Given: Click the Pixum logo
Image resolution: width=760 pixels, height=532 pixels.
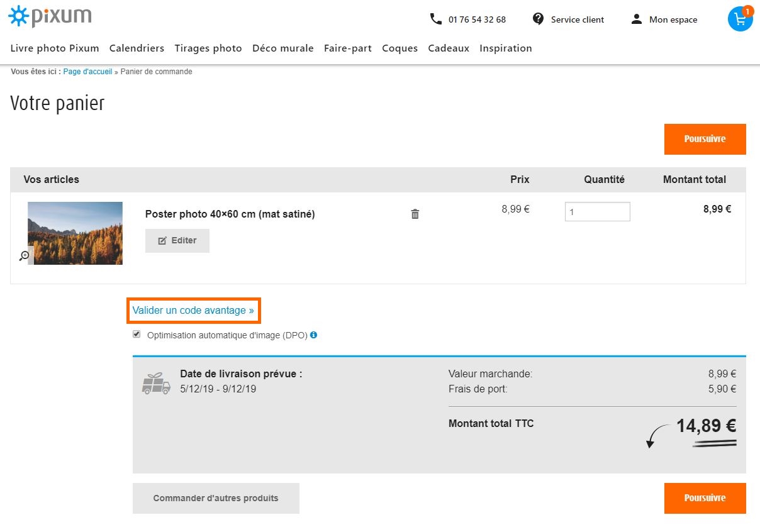Looking at the screenshot, I should [49, 15].
